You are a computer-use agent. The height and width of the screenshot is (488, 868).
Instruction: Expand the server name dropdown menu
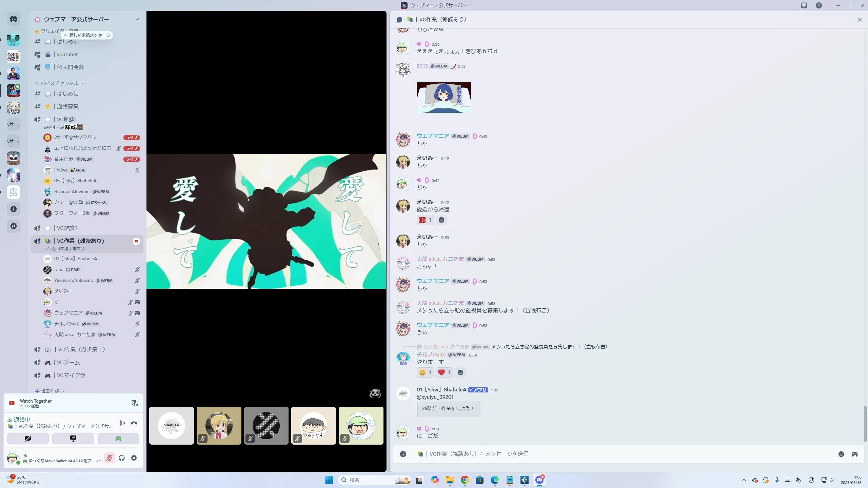point(137,19)
